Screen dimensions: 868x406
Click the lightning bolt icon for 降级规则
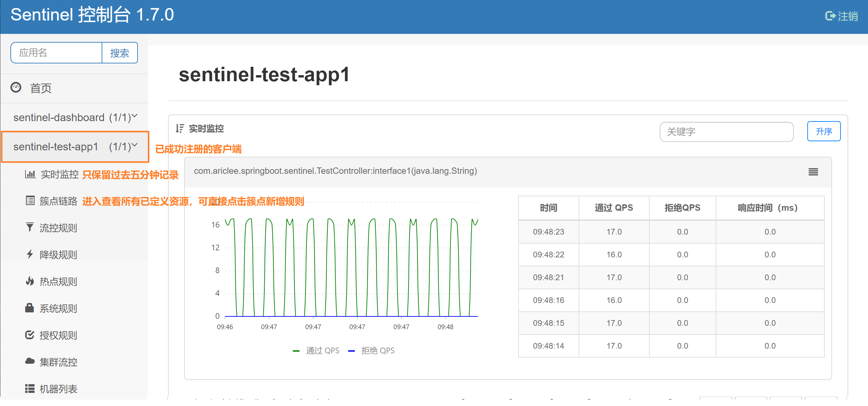(30, 254)
